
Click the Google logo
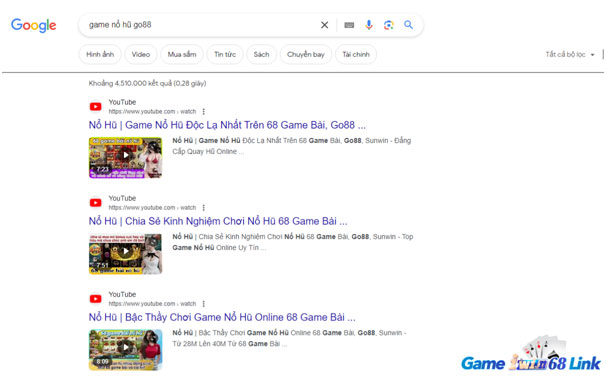[x=34, y=26]
